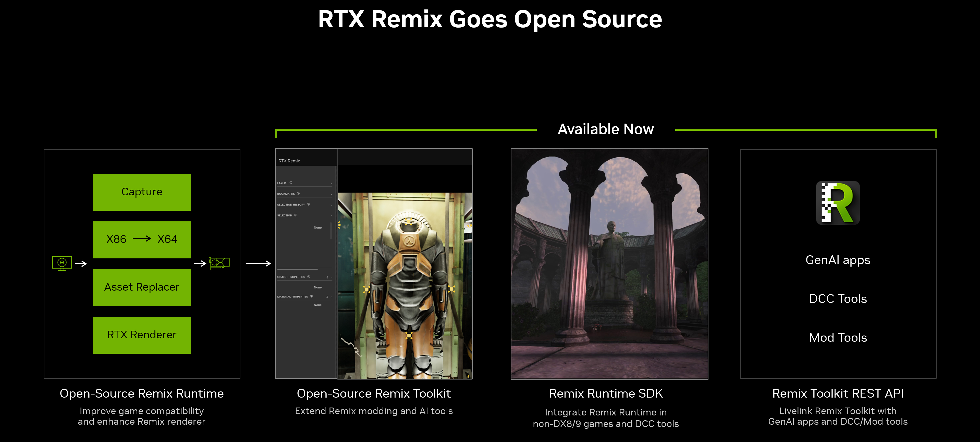Click the green GPU card icon
The height and width of the screenshot is (442, 980).
219,263
